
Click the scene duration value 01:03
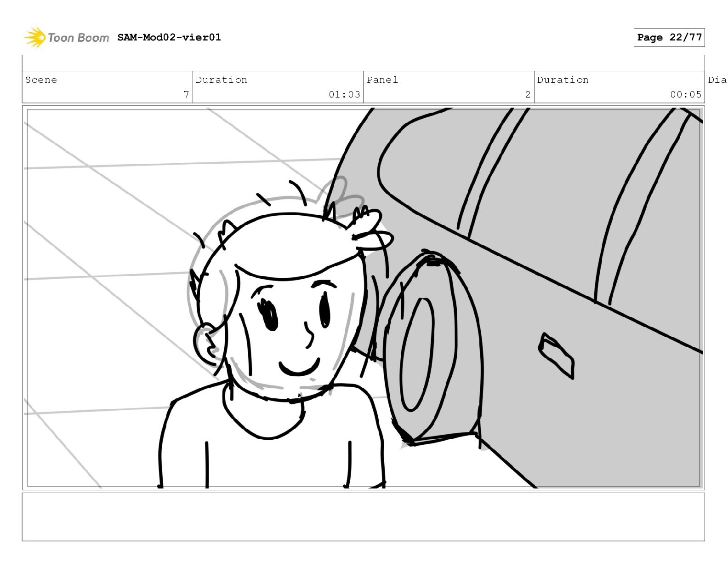click(x=344, y=94)
